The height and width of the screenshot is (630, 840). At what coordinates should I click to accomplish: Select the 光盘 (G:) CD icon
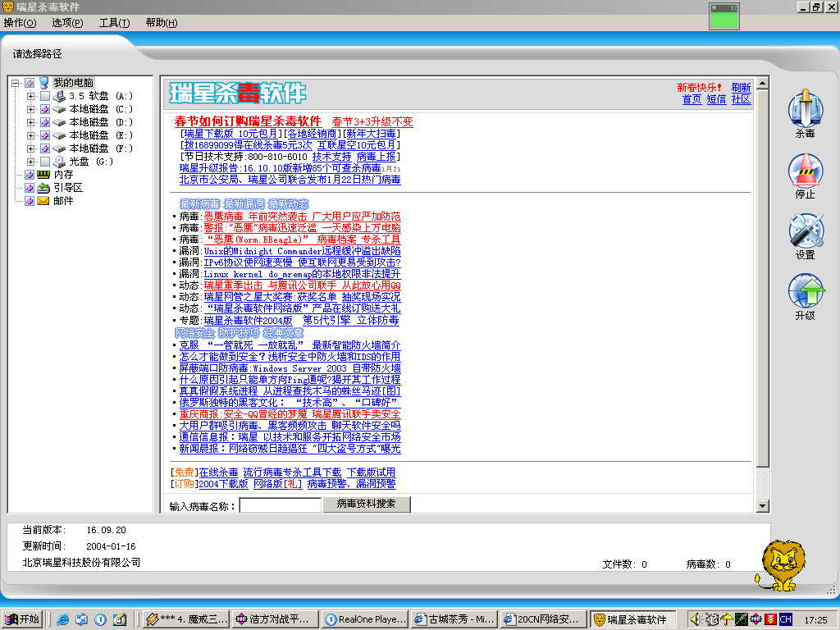(x=59, y=162)
